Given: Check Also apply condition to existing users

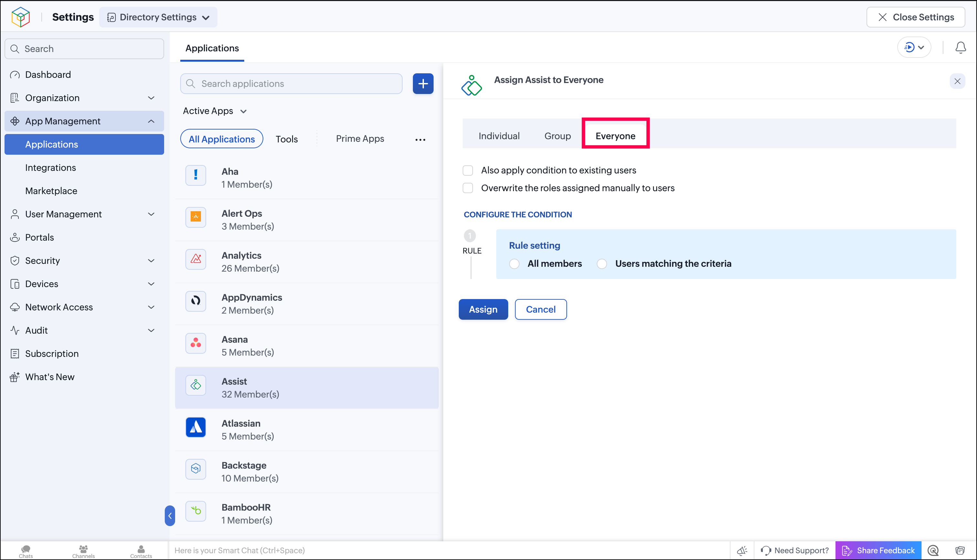Looking at the screenshot, I should (x=468, y=171).
